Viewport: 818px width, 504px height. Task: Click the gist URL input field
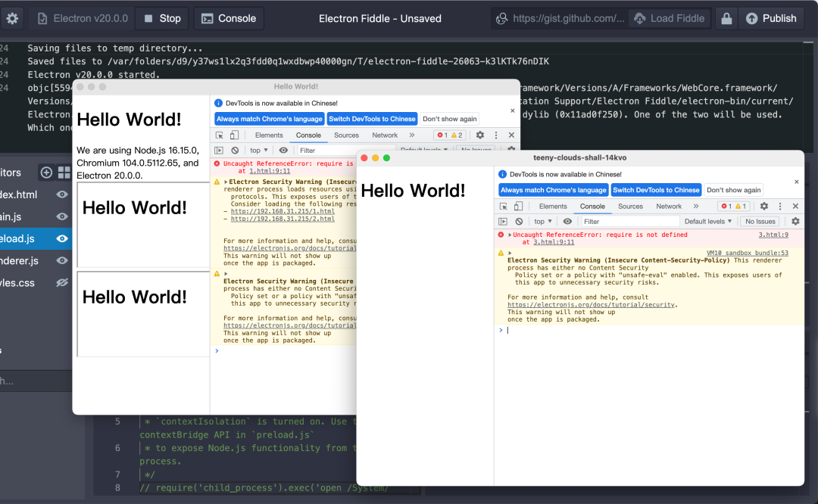coord(560,19)
